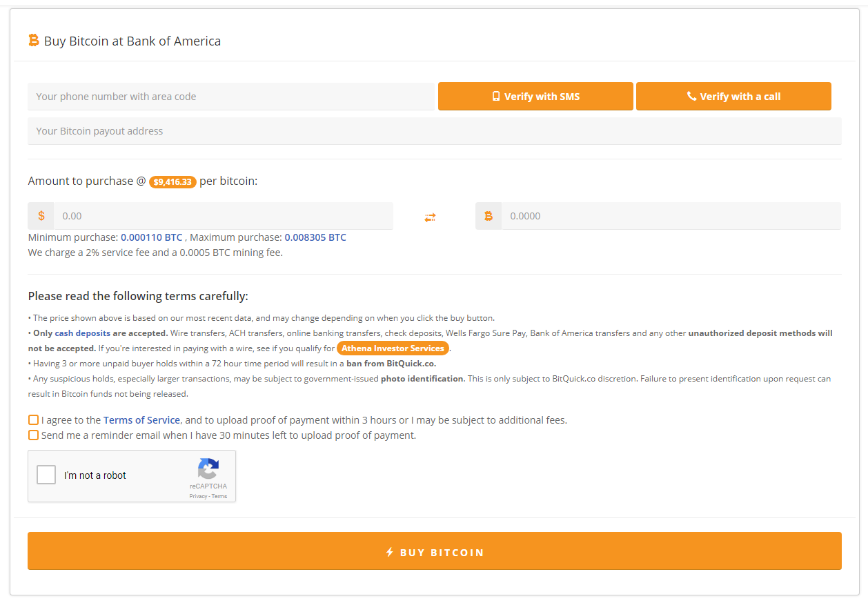Click the swap currency arrows icon
The image size is (868, 612).
(431, 217)
